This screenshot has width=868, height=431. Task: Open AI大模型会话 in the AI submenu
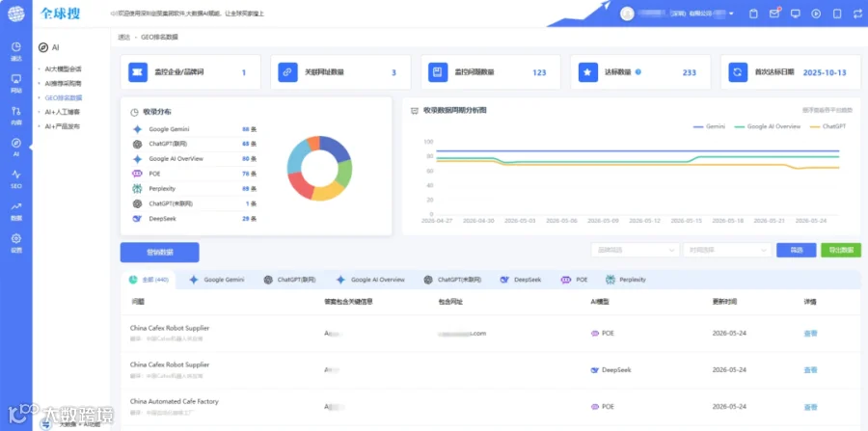[63, 69]
